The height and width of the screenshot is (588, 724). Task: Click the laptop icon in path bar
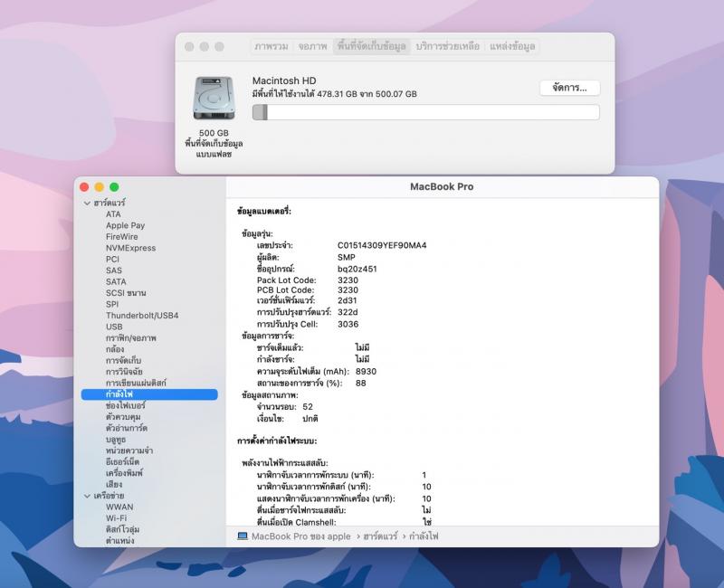click(x=243, y=536)
